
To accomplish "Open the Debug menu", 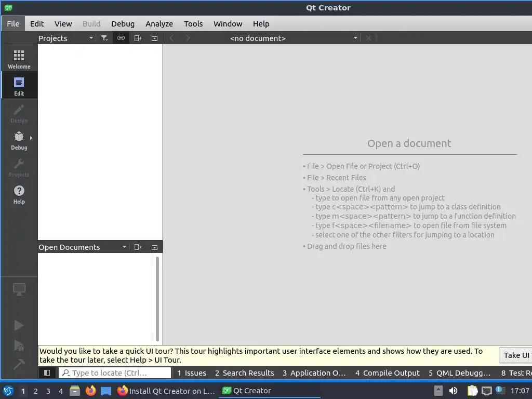I will click(x=123, y=24).
